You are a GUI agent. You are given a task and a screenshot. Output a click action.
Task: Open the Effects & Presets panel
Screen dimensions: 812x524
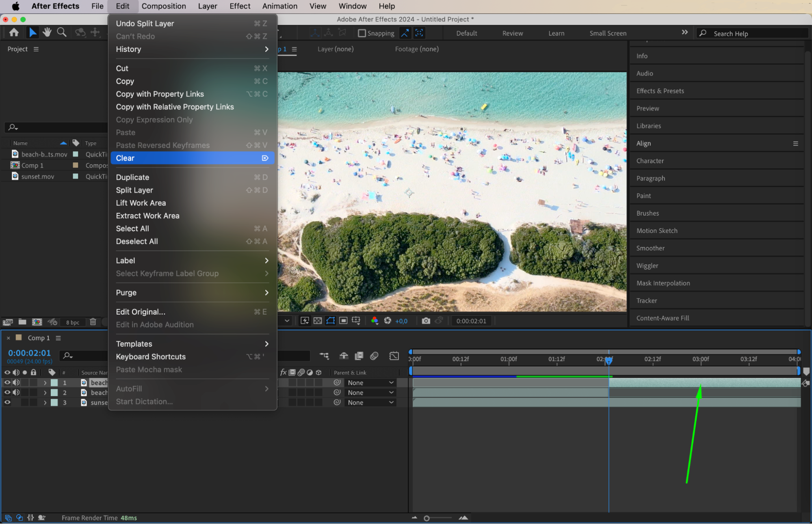(660, 91)
